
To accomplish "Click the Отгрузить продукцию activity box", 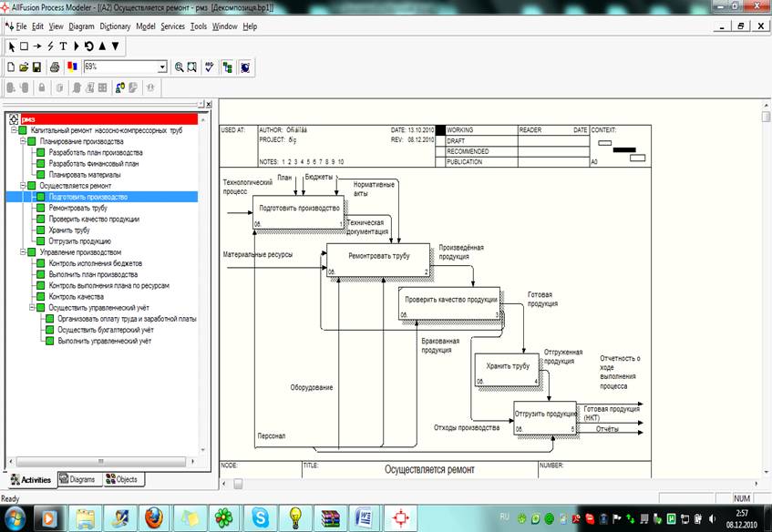I will pyautogui.click(x=545, y=418).
